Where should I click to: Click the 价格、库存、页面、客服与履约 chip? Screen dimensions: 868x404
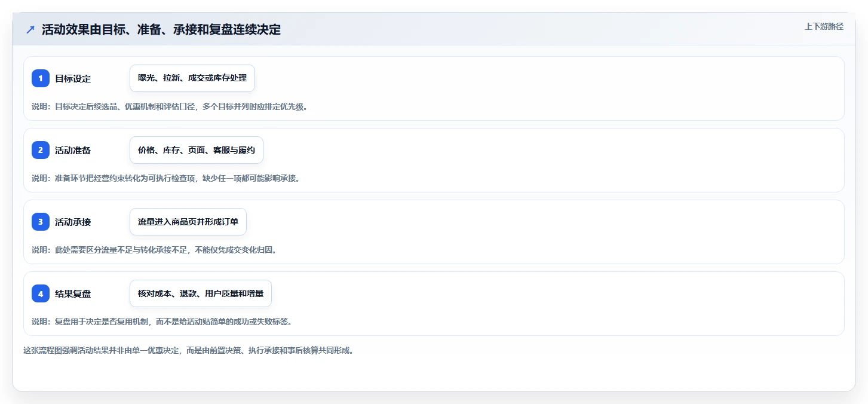click(197, 150)
